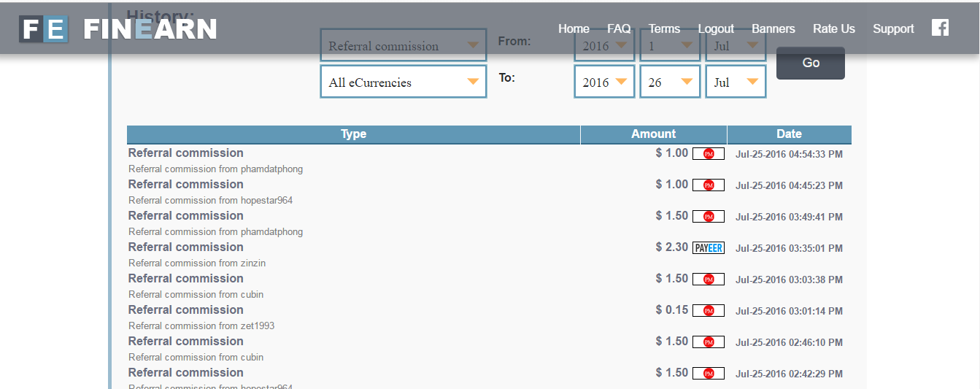Click Perfect Money icon beside $0.15 amount
The width and height of the screenshot is (980, 389).
pos(708,311)
